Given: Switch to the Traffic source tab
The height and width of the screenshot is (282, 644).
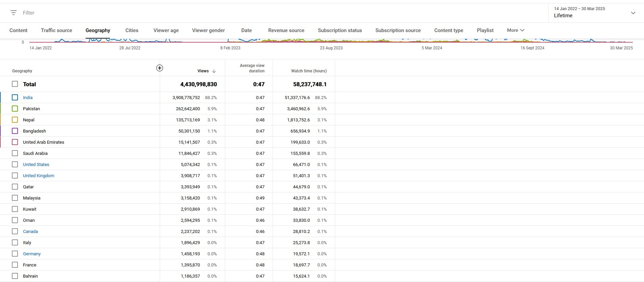Looking at the screenshot, I should [x=56, y=30].
